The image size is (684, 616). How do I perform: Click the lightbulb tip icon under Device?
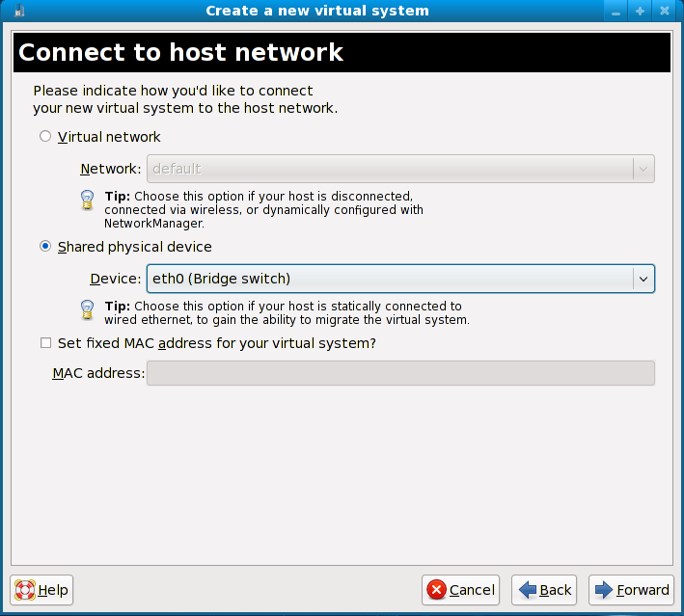88,309
